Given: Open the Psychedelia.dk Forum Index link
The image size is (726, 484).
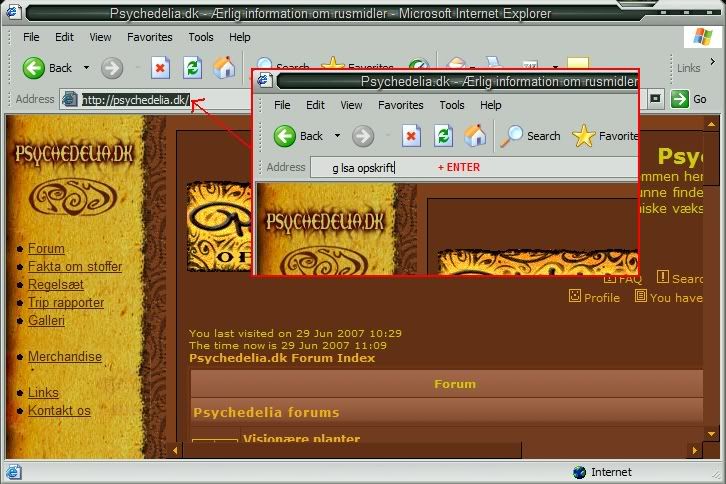Looking at the screenshot, I should [282, 358].
